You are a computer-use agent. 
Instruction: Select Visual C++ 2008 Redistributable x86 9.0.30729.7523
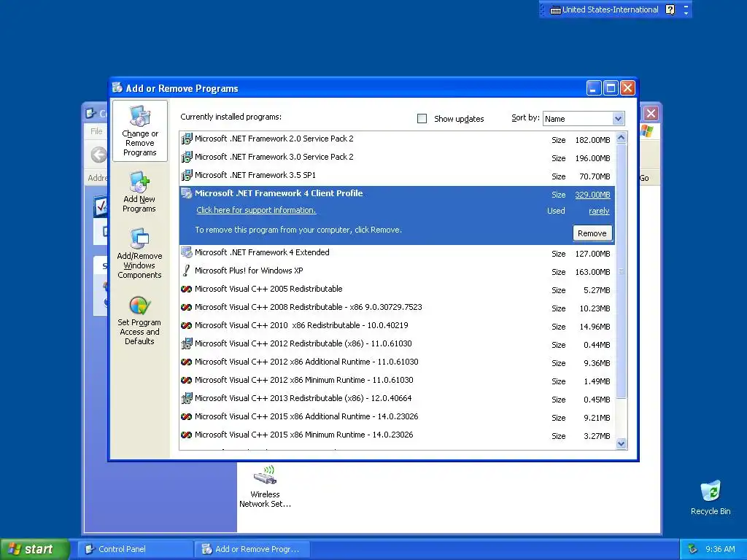point(398,308)
